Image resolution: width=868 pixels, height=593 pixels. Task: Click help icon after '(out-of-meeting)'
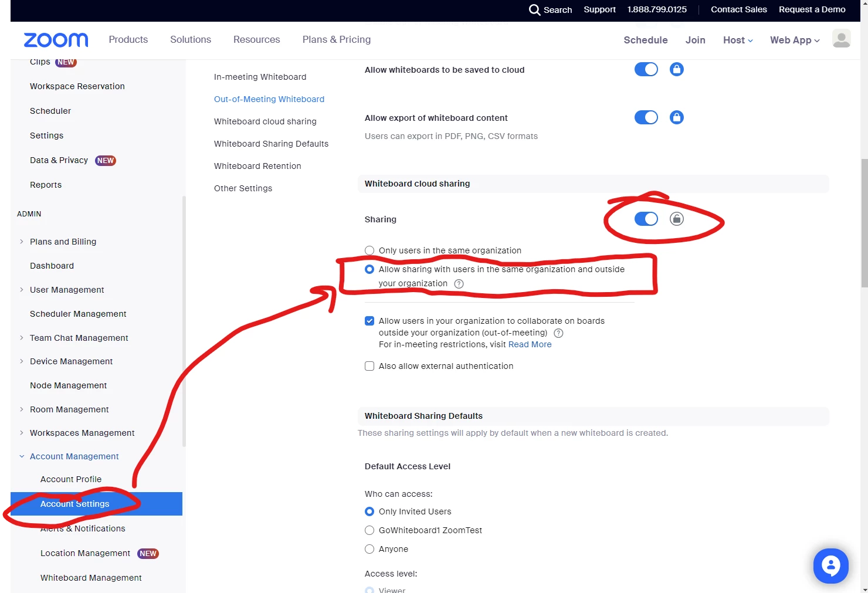(559, 333)
